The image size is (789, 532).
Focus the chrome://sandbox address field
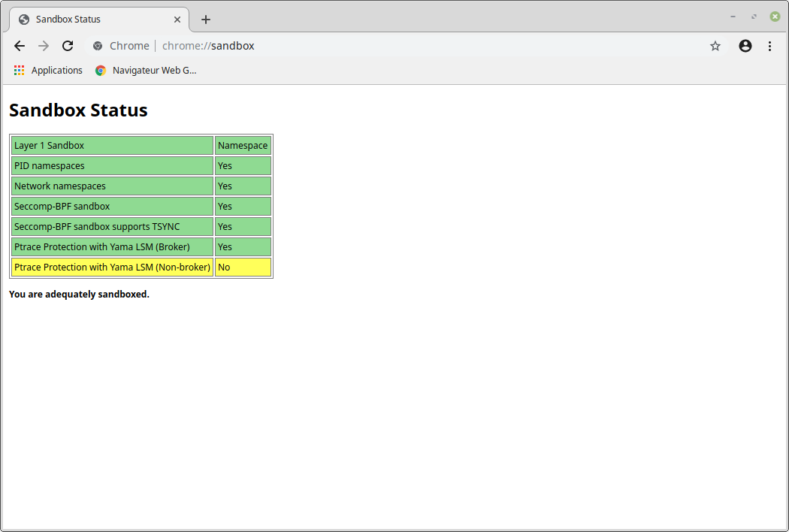tap(376, 46)
